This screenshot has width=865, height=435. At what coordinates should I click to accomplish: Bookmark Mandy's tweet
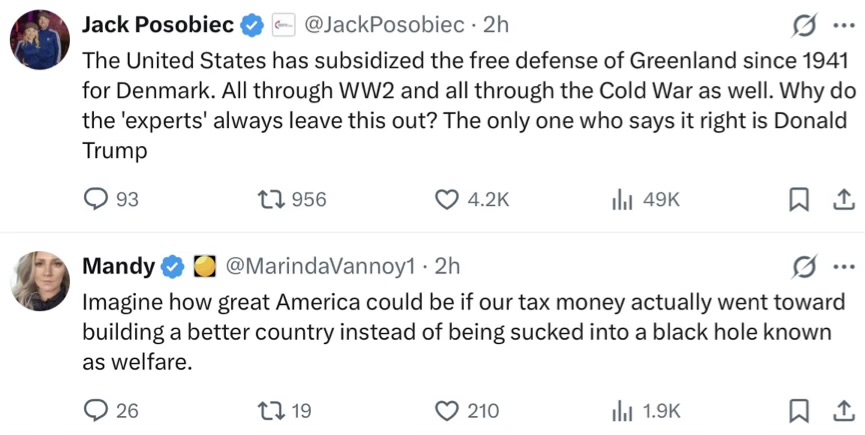(x=798, y=410)
